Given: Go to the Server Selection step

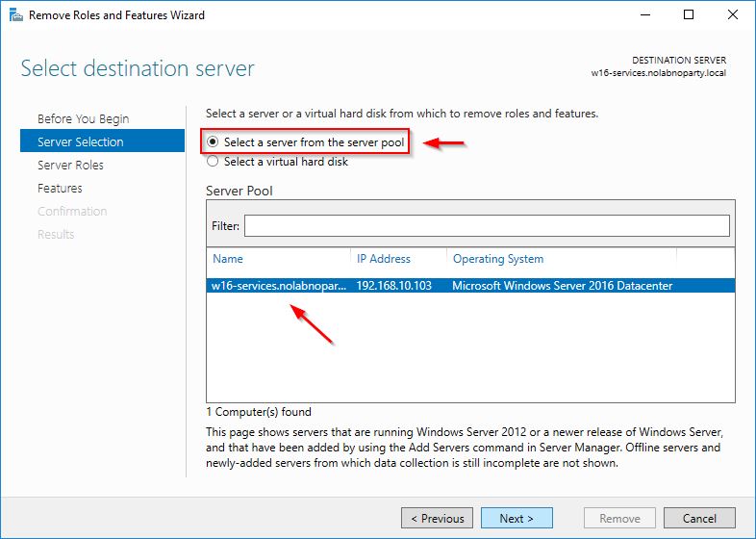Looking at the screenshot, I should (x=102, y=141).
